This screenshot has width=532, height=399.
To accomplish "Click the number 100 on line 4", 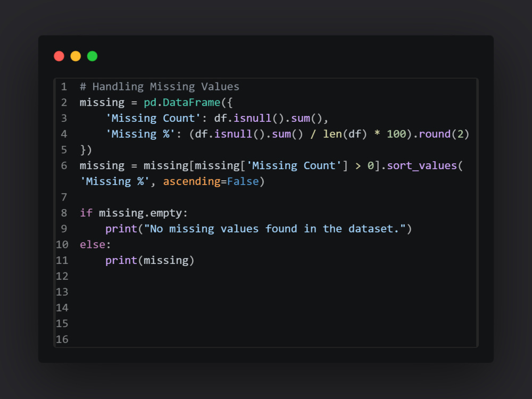I will (x=396, y=134).
